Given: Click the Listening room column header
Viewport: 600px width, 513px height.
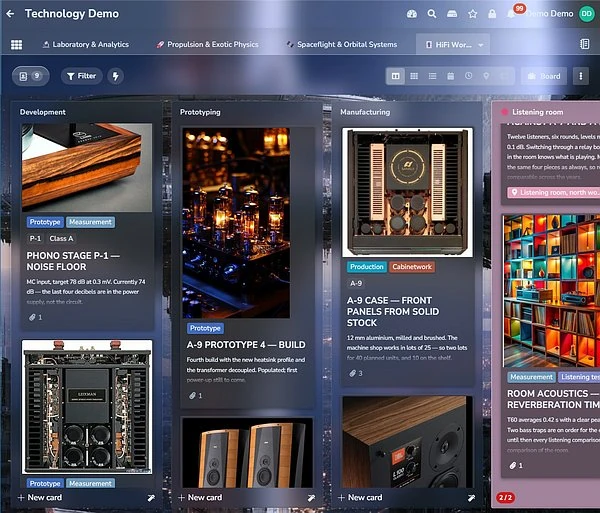Looking at the screenshot, I should click(x=537, y=112).
